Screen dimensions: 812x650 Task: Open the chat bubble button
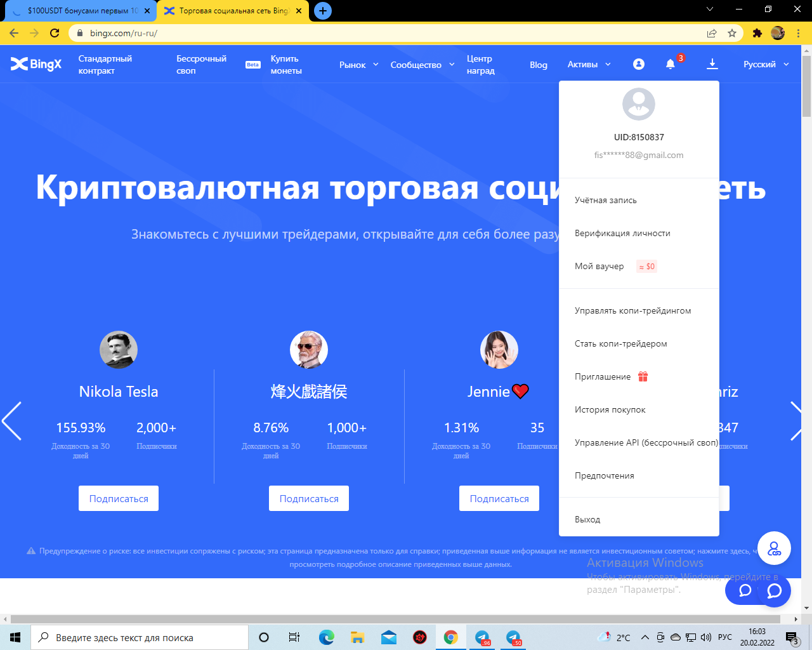point(774,591)
